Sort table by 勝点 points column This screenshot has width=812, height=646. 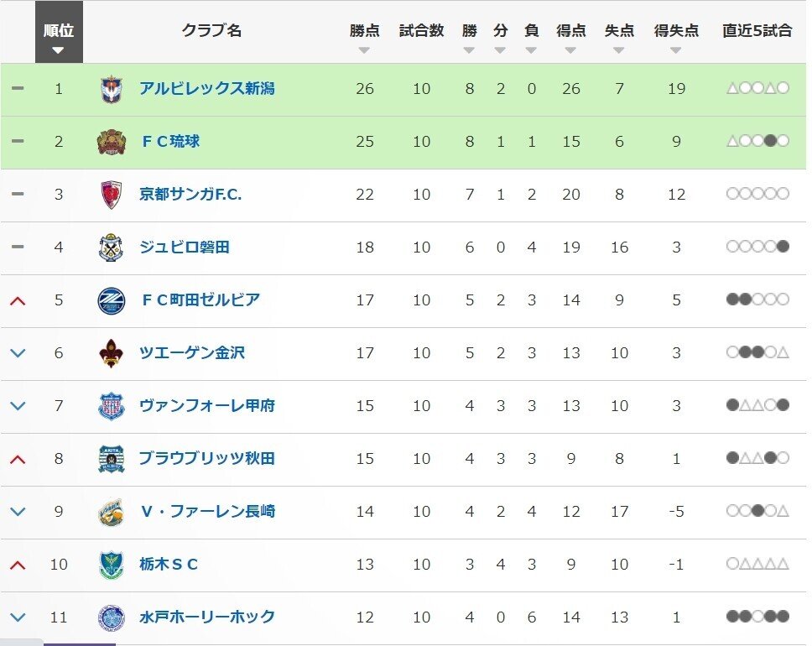click(364, 38)
